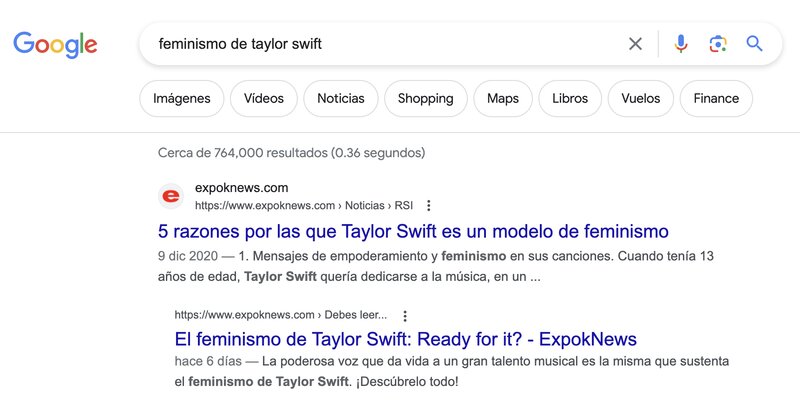Screen dimensions: 800x412
Task: Click the blue magnifying glass search icon
Action: coord(754,44)
